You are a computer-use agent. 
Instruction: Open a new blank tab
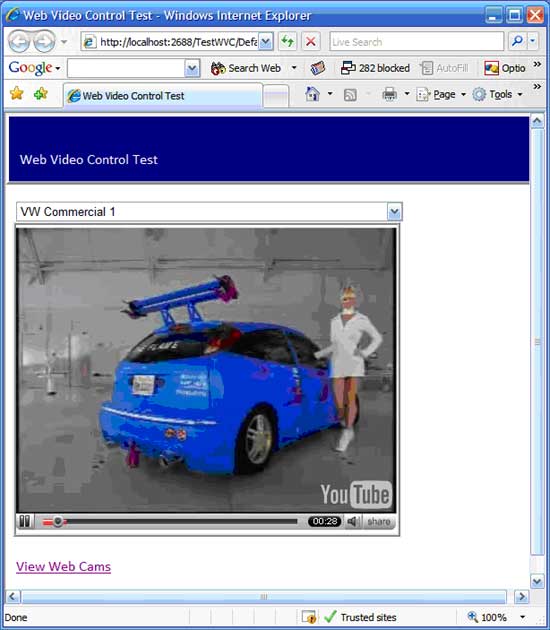coord(276,96)
